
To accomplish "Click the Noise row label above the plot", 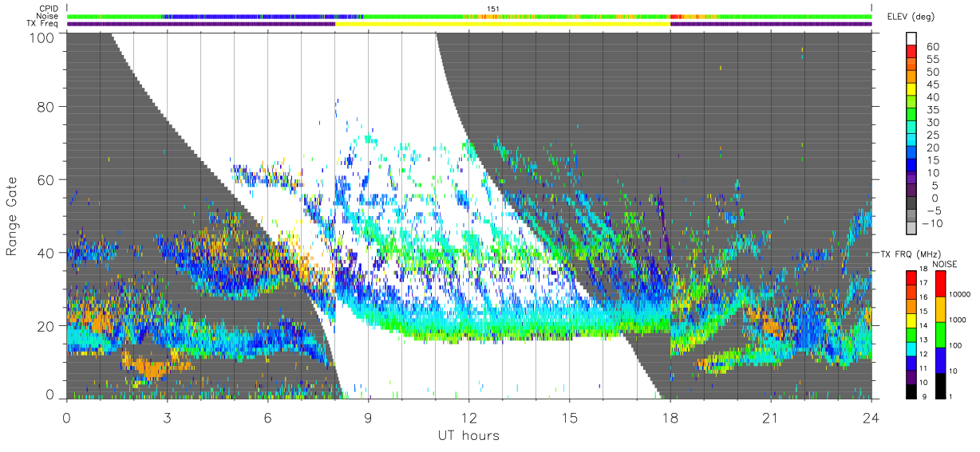I will pos(47,16).
